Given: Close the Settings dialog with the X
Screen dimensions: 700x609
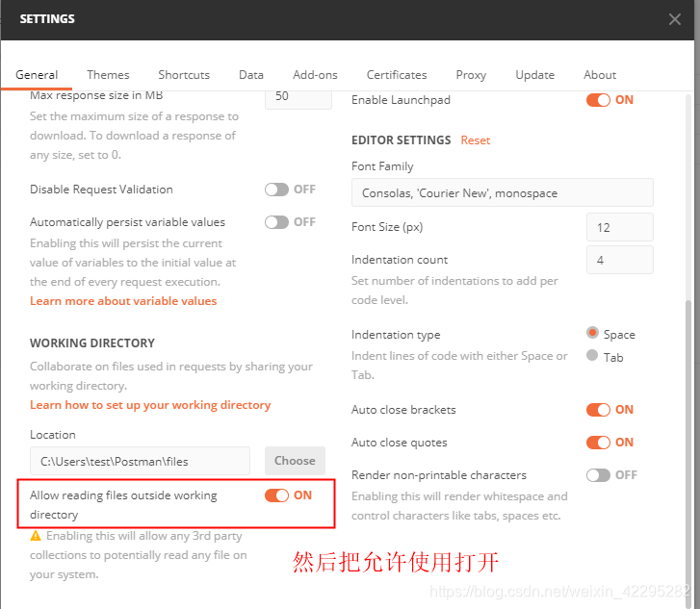Looking at the screenshot, I should click(675, 19).
